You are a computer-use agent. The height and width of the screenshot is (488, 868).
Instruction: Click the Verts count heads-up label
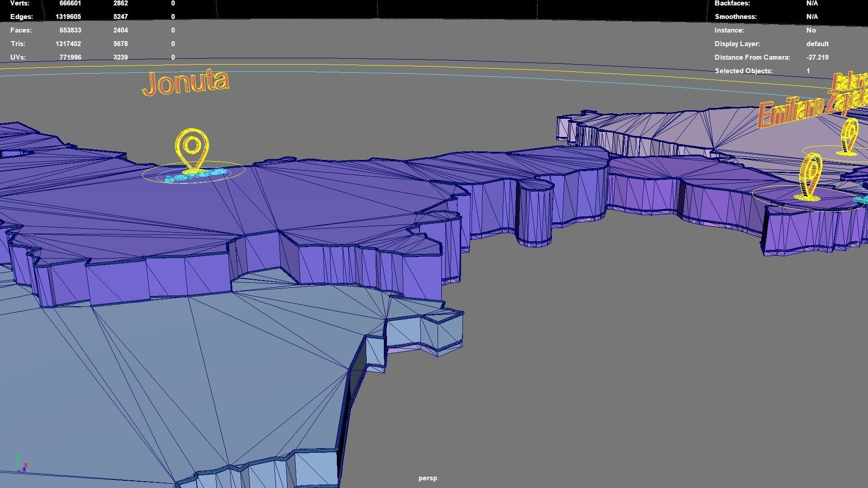click(20, 3)
